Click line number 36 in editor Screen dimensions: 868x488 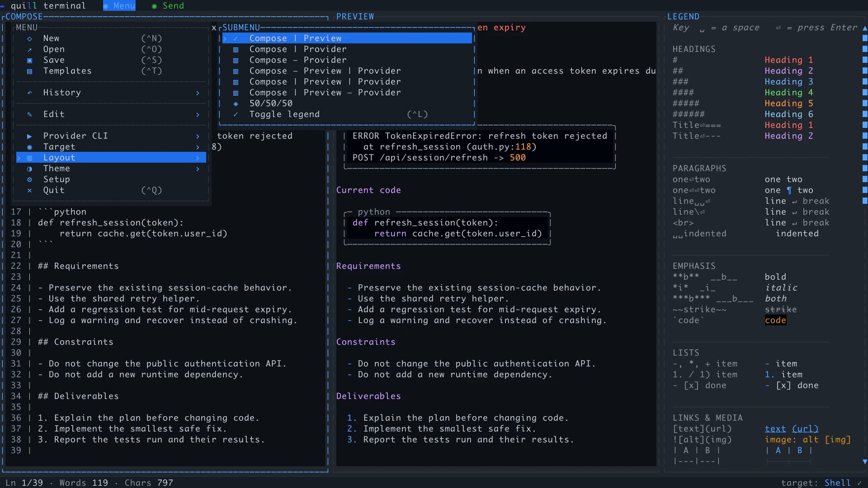(x=16, y=418)
